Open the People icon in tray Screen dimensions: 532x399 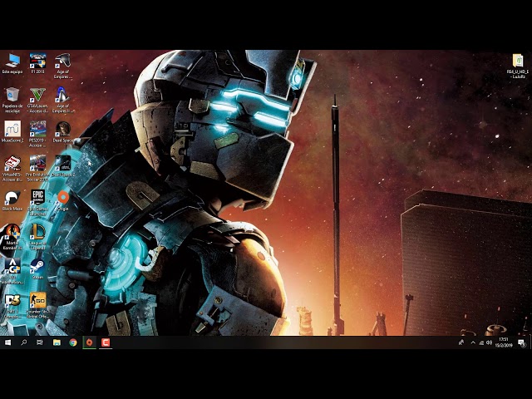(461, 342)
